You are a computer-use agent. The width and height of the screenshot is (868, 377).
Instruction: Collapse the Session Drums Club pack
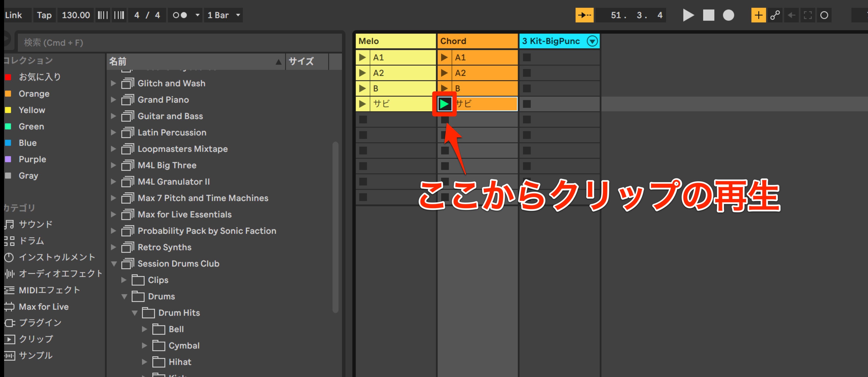point(114,264)
